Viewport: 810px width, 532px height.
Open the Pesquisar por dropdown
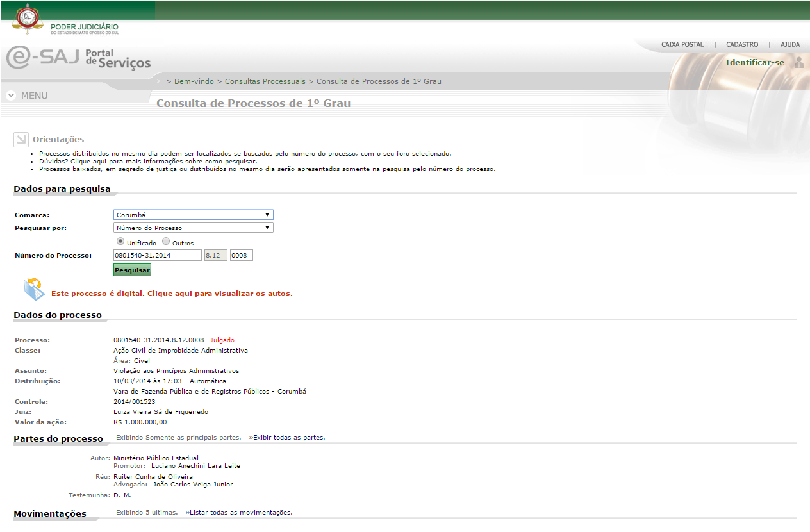tap(194, 228)
